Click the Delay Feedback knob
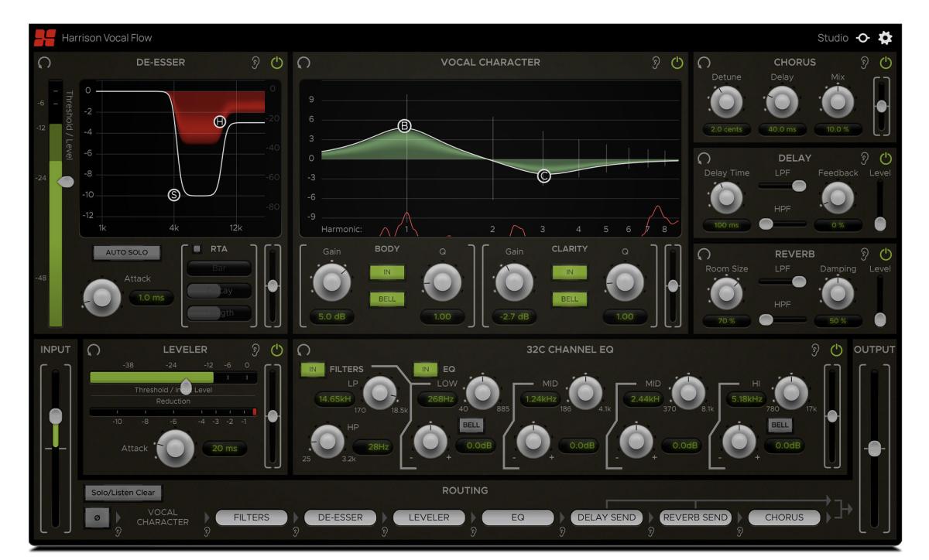The image size is (929, 560). tap(837, 198)
